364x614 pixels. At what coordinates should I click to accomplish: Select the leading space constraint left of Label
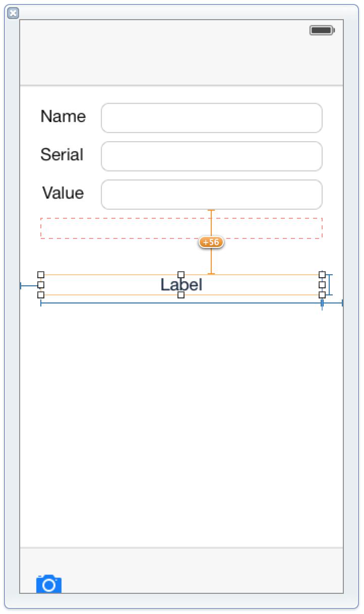[x=29, y=286]
